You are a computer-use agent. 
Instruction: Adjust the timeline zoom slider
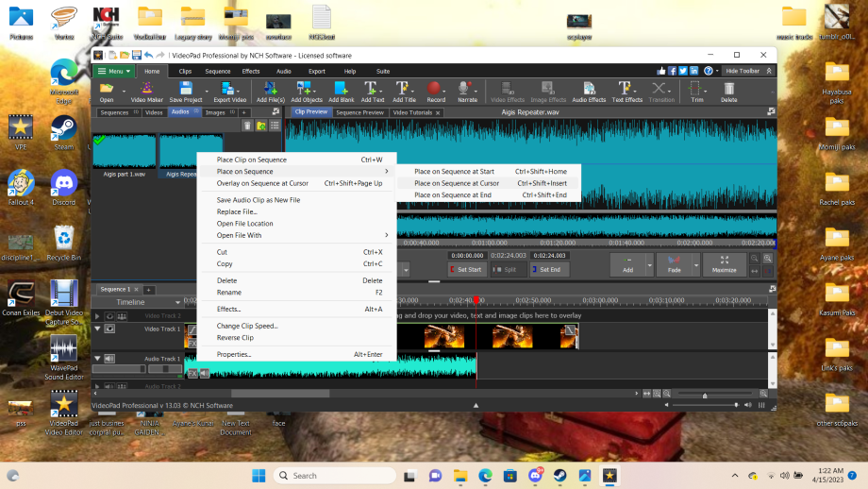(705, 395)
